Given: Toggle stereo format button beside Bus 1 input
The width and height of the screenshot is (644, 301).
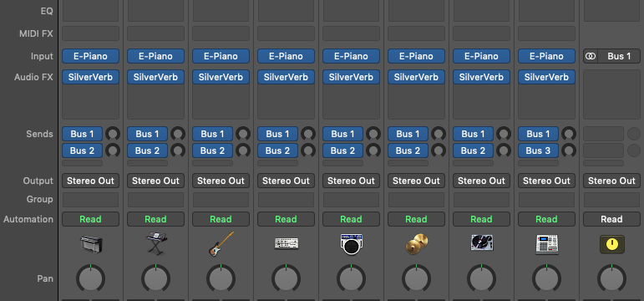Looking at the screenshot, I should (591, 56).
